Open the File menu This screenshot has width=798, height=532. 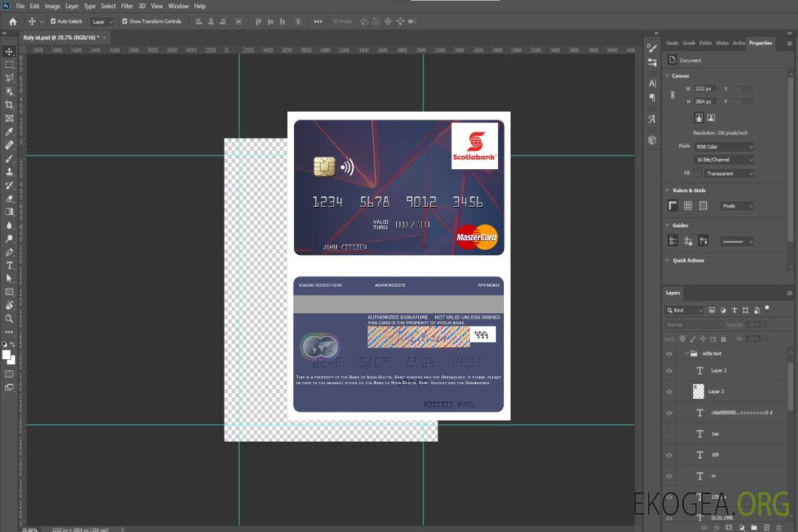tap(21, 6)
